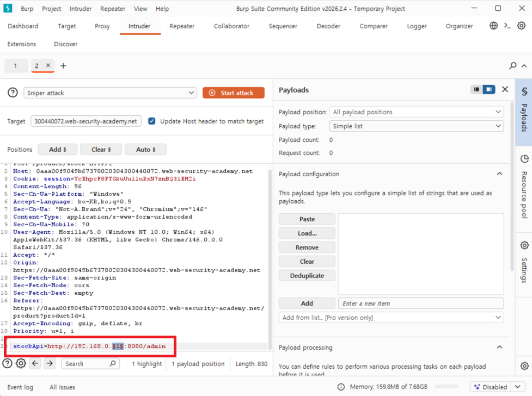Click Clear § position button
This screenshot has height=396, width=532.
pyautogui.click(x=101, y=149)
